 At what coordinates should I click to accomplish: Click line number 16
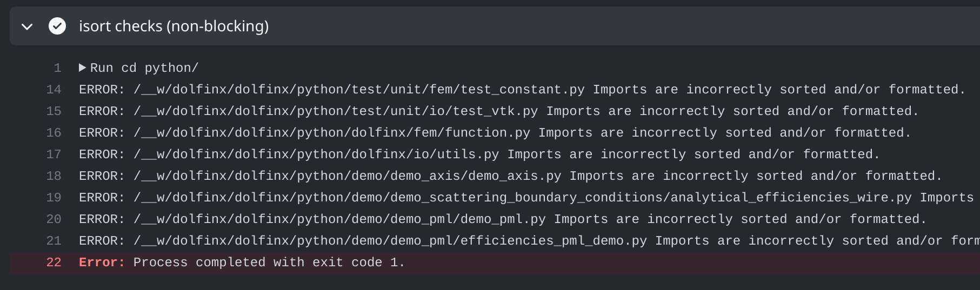(x=54, y=133)
